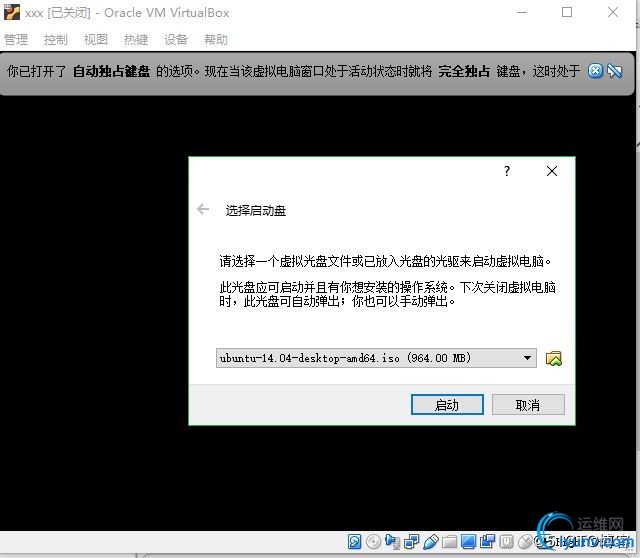Click the VirtualBox title bar app icon
The width and height of the screenshot is (640, 558).
(x=12, y=12)
